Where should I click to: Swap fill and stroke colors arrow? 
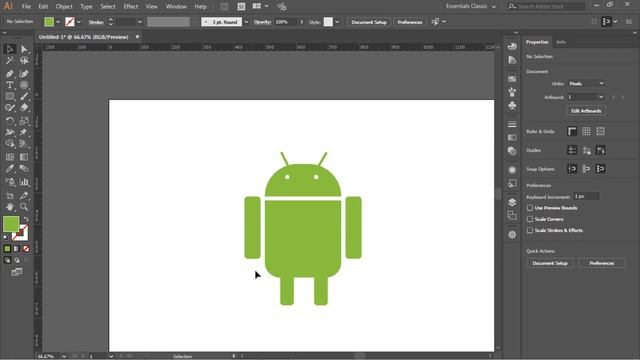coord(26,219)
